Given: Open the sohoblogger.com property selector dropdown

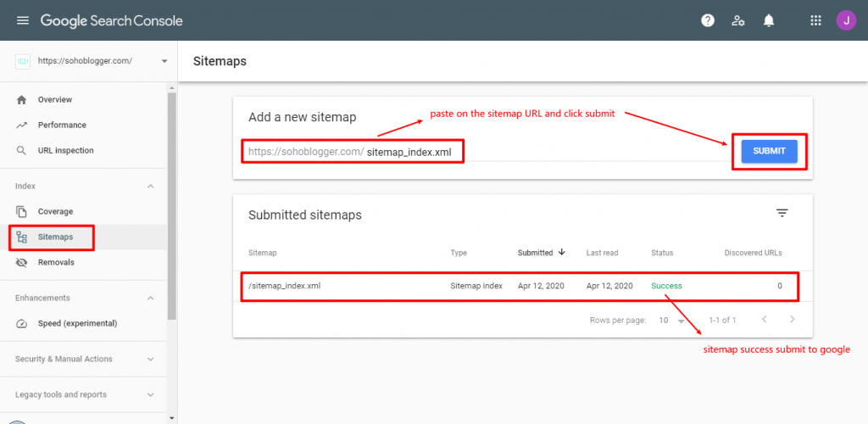Looking at the screenshot, I should tap(164, 61).
